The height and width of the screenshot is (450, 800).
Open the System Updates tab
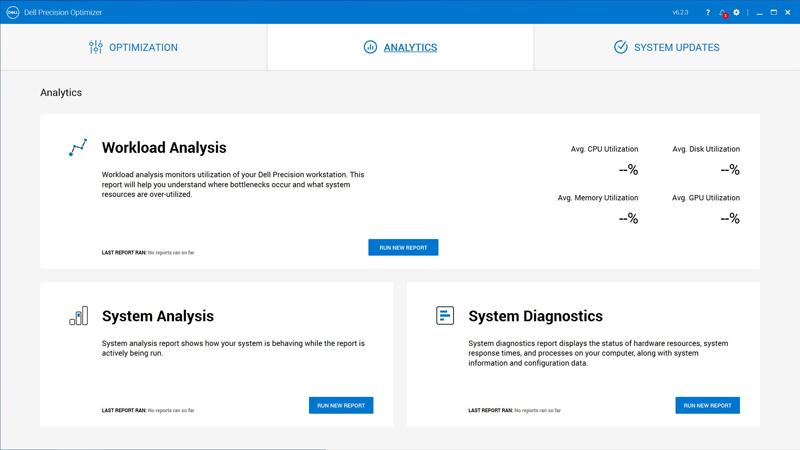pos(666,47)
